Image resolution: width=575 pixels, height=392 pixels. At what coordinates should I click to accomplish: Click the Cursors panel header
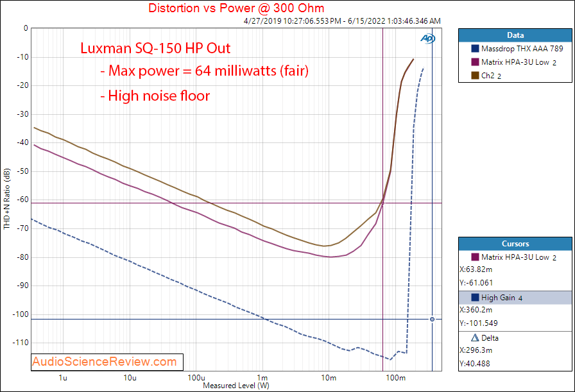(x=515, y=244)
